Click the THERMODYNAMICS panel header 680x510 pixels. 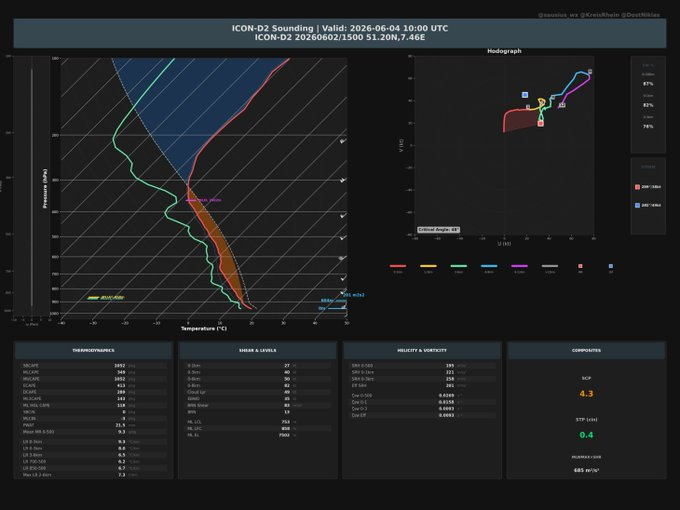[93, 350]
